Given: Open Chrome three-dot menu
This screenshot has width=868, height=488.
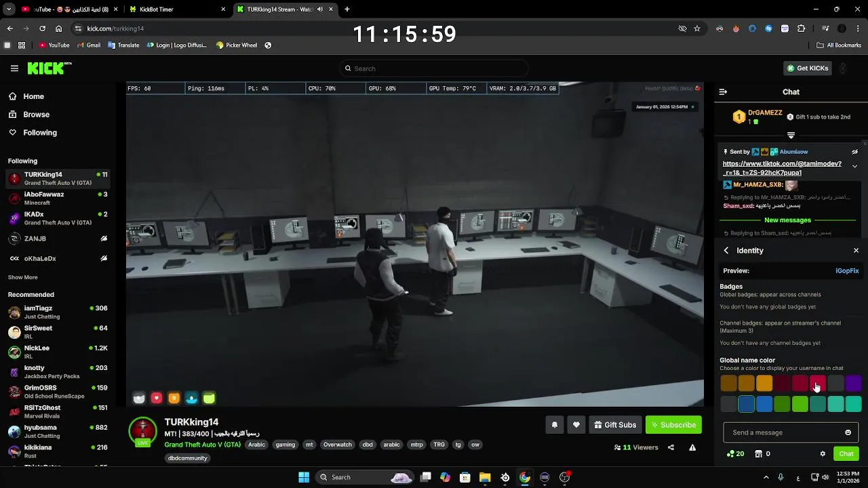Looking at the screenshot, I should pyautogui.click(x=858, y=28).
